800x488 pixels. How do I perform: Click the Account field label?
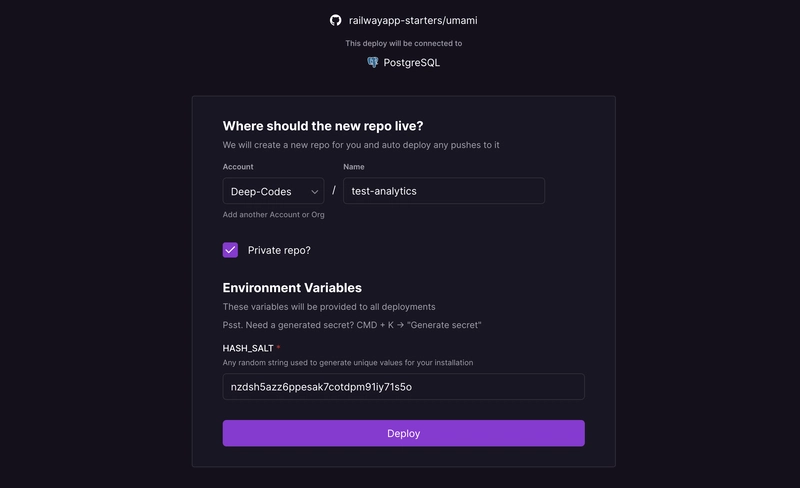pyautogui.click(x=238, y=167)
